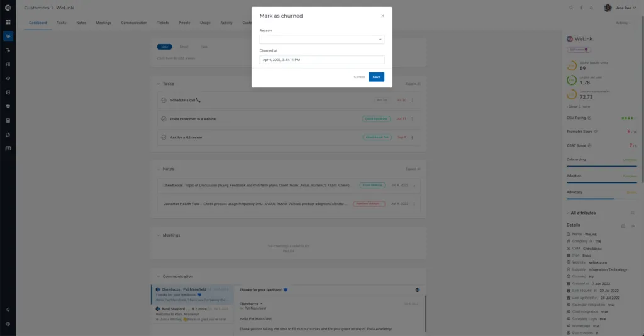The height and width of the screenshot is (336, 644).
Task: Save the churn details
Action: (x=376, y=77)
